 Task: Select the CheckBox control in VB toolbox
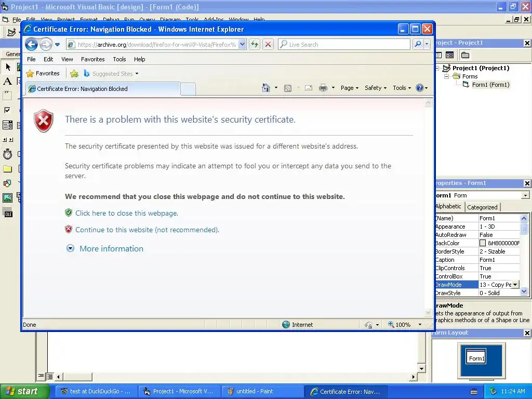pyautogui.click(x=7, y=110)
